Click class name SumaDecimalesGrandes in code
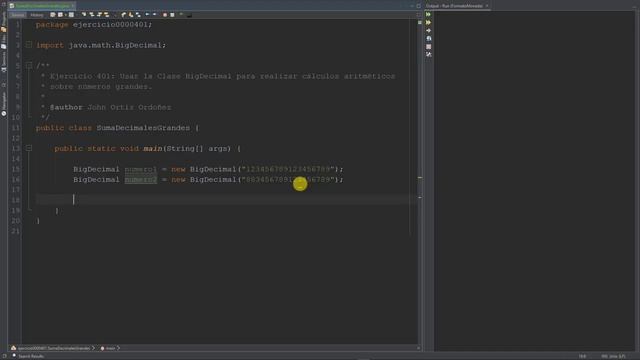Viewport: 640px width, 360px height. 143,128
